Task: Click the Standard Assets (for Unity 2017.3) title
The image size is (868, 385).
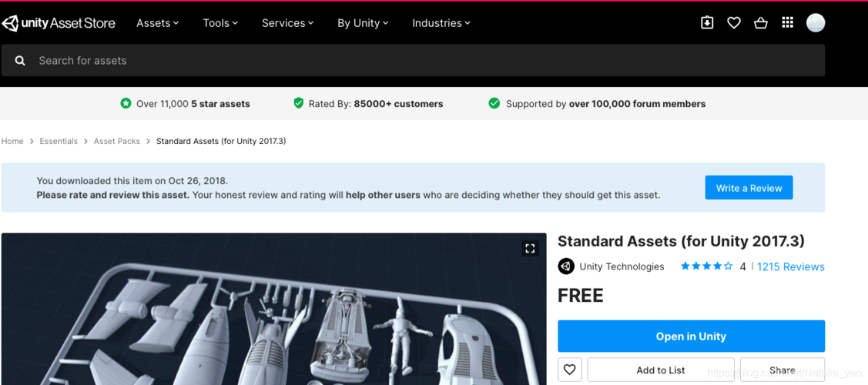Action: (681, 241)
